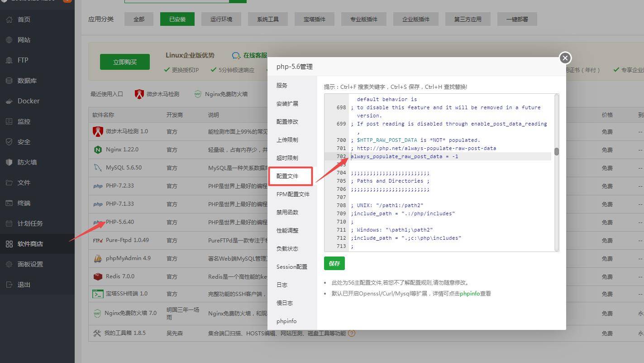Click the Redis 7.0.0 icon
This screenshot has width=644, height=363.
[x=98, y=276]
